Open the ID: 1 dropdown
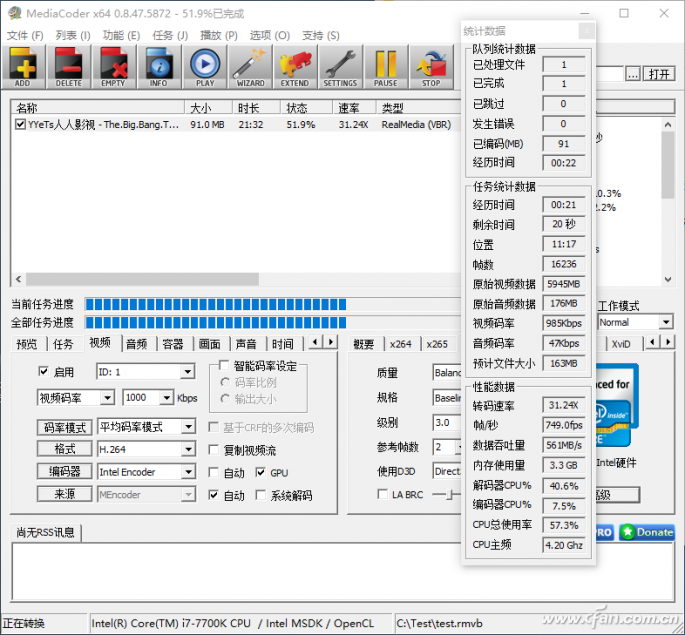 (x=187, y=372)
